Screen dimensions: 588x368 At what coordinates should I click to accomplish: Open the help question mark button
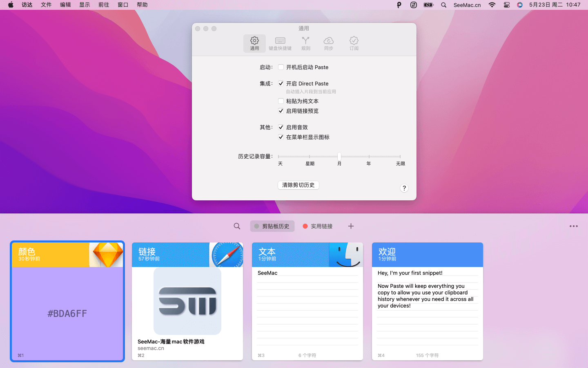coord(404,188)
